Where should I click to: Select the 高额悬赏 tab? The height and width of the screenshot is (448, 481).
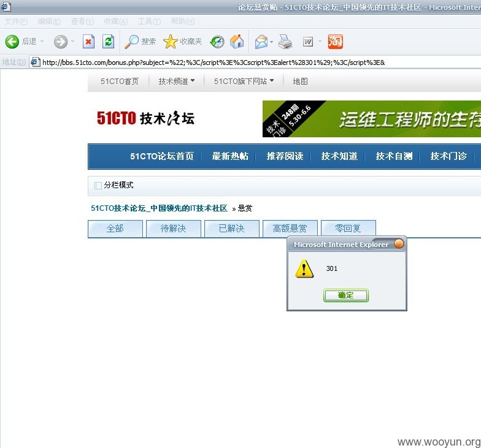pos(290,229)
